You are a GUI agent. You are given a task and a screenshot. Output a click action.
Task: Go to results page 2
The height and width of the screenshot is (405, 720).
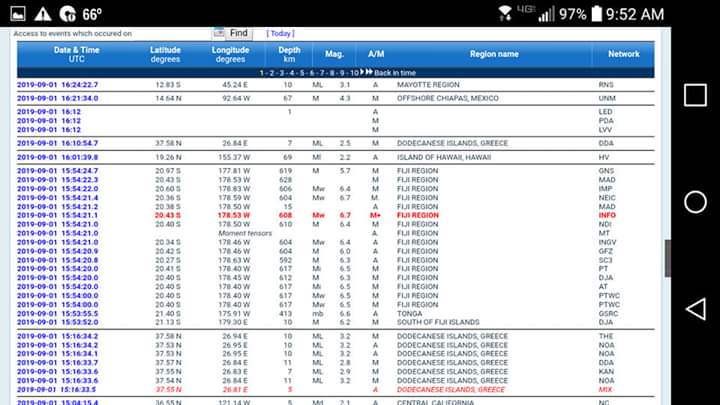click(271, 73)
